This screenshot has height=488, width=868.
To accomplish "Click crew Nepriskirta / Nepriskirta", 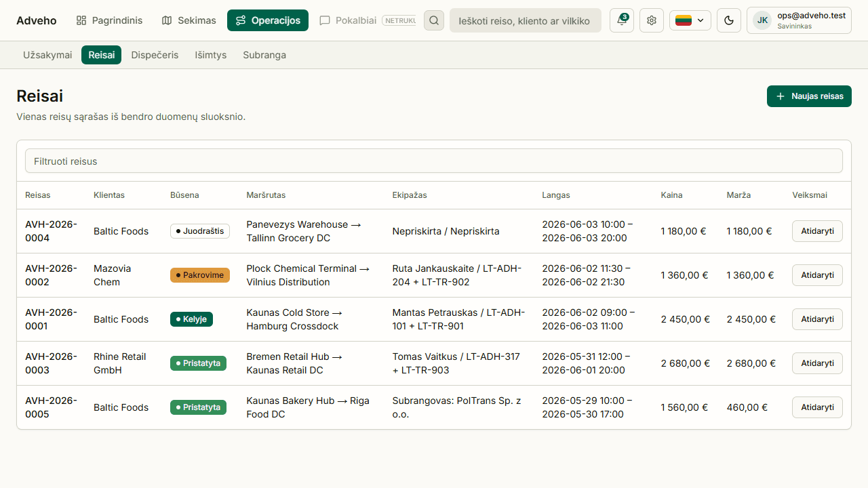I will click(446, 231).
